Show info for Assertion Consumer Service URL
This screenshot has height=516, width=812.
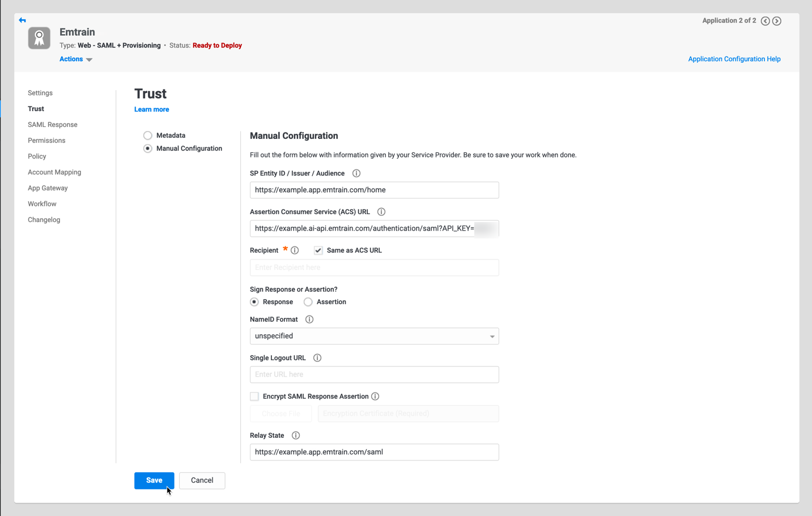click(381, 212)
